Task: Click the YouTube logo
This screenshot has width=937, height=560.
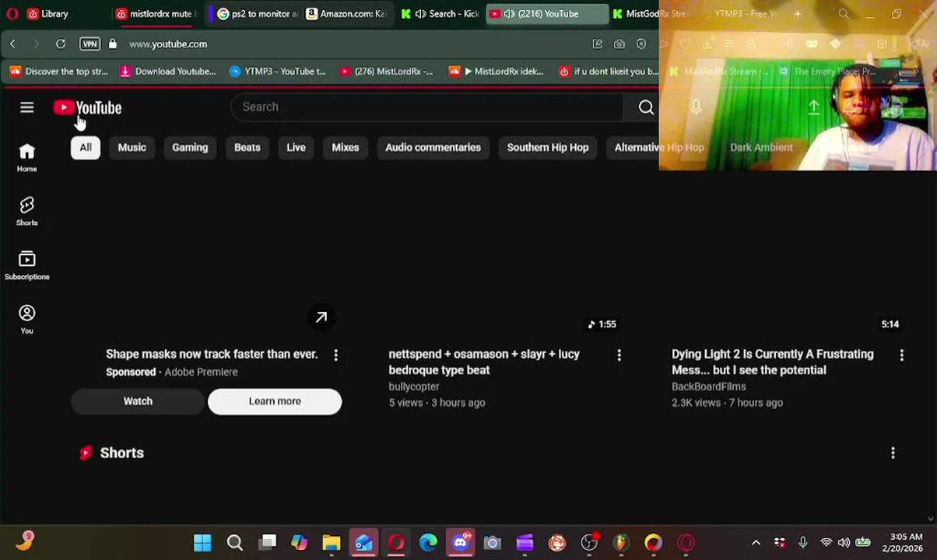Action: click(88, 107)
